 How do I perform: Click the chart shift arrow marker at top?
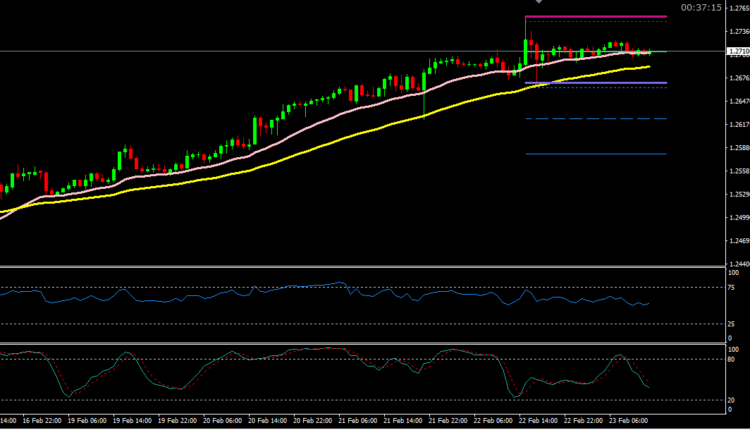point(539,2)
